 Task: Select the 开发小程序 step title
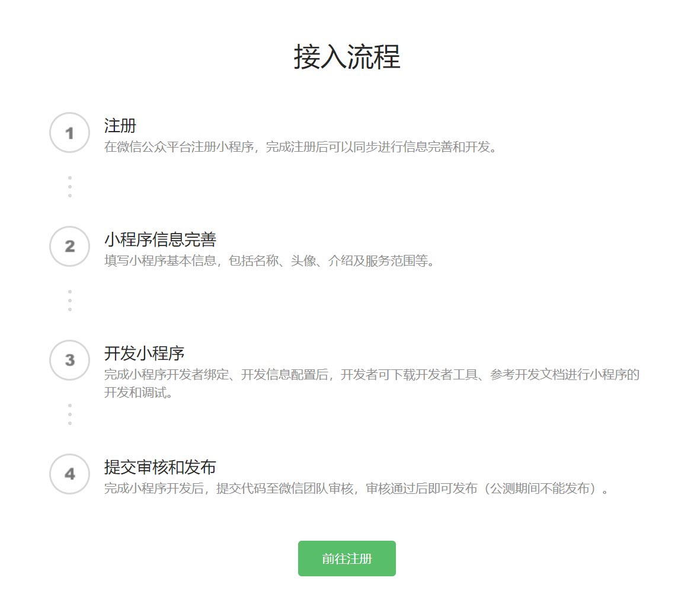[x=144, y=353]
